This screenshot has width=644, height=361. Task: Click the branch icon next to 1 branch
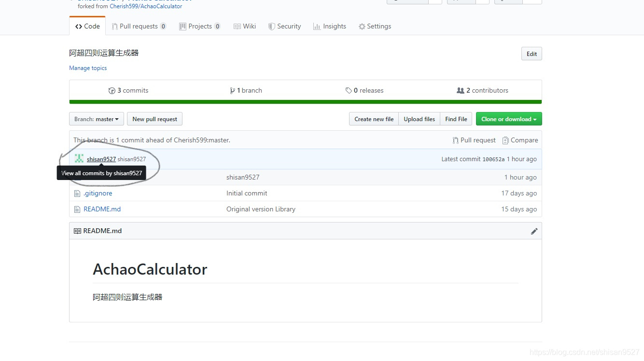[x=233, y=90]
